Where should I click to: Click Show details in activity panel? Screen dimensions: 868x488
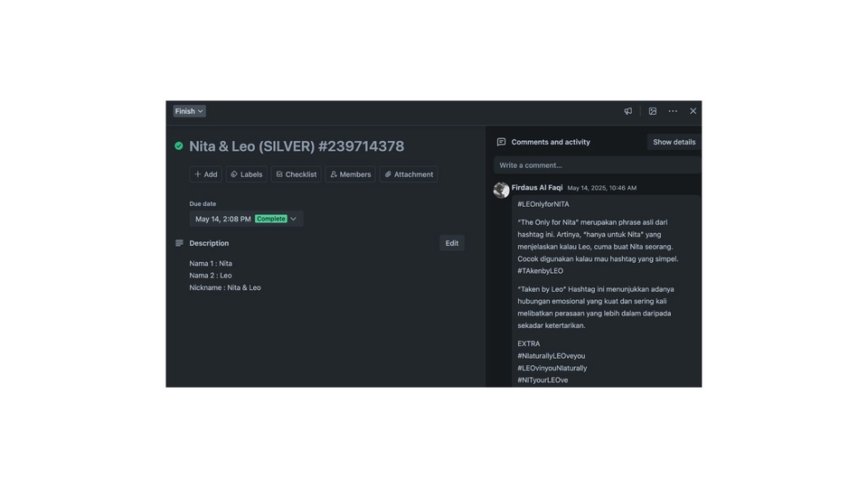pyautogui.click(x=674, y=142)
